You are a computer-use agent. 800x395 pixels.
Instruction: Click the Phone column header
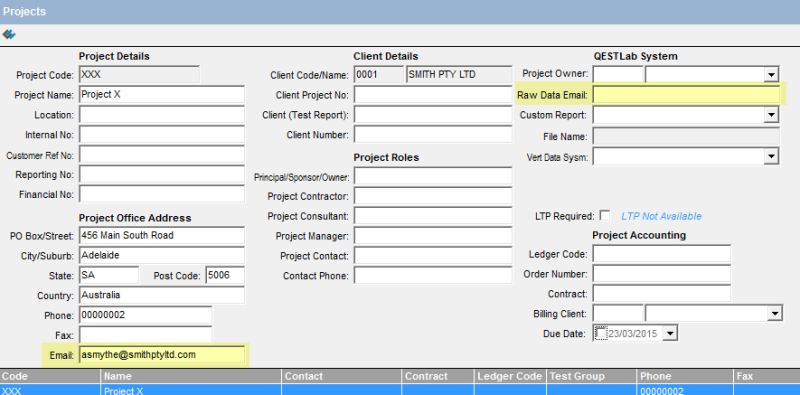685,376
